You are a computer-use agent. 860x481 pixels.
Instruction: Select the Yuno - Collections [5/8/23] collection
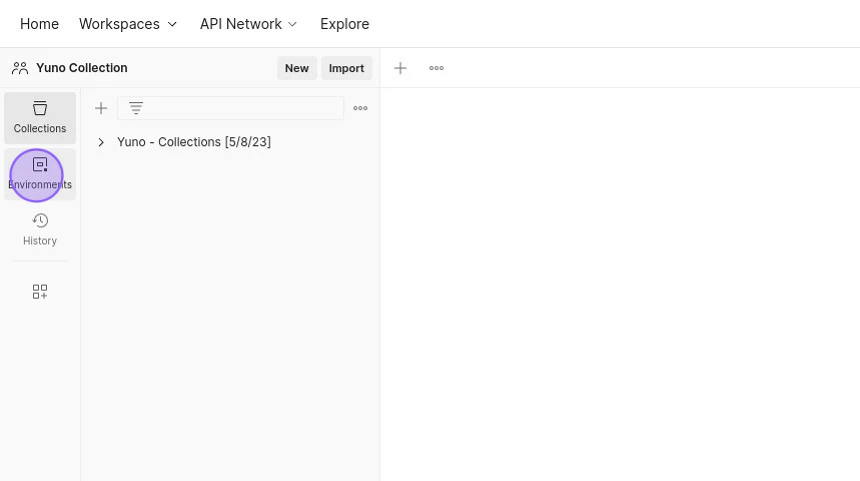pos(194,142)
